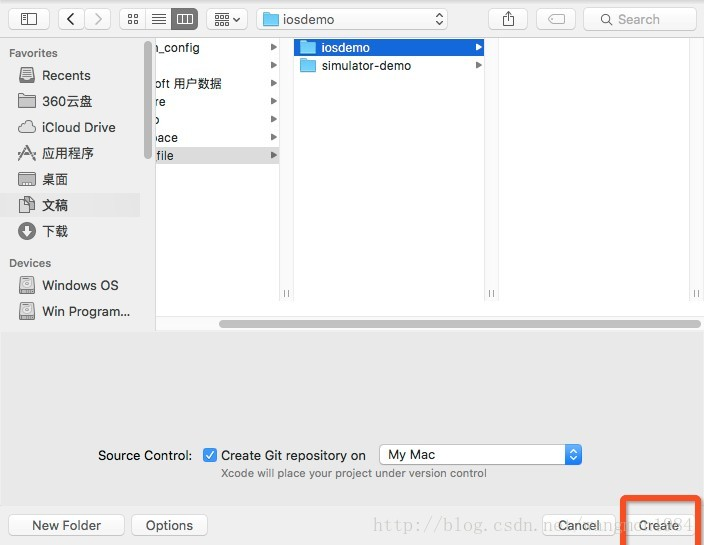Expand arrow next to 用户数据 row

point(273,83)
